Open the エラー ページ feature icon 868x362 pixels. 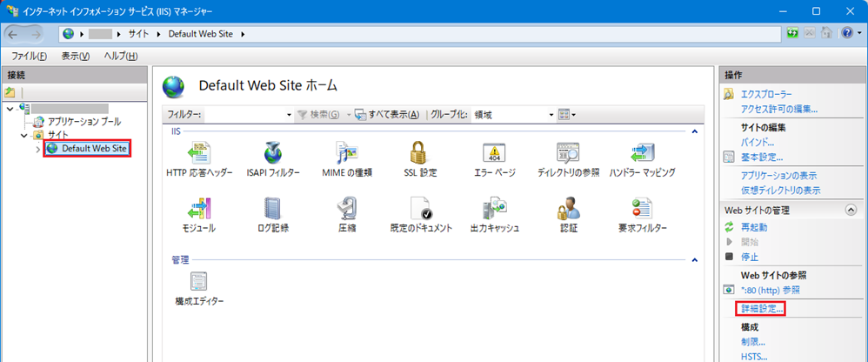point(494,154)
